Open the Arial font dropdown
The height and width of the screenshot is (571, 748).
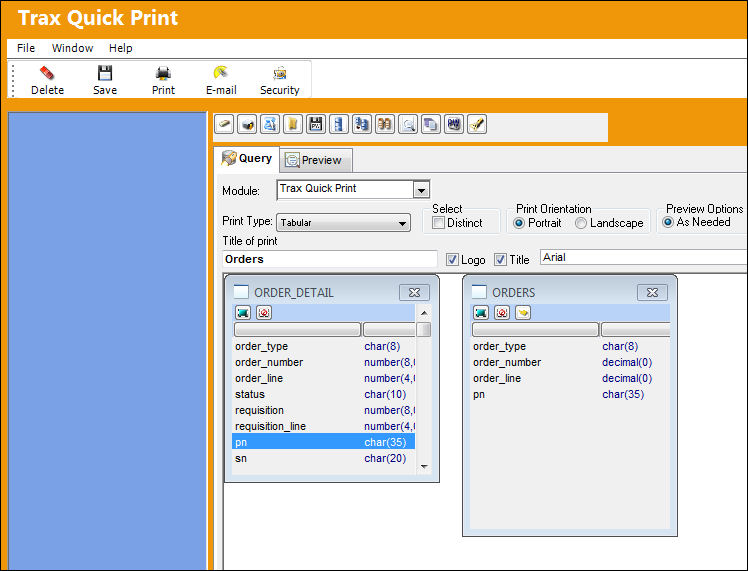(x=644, y=258)
